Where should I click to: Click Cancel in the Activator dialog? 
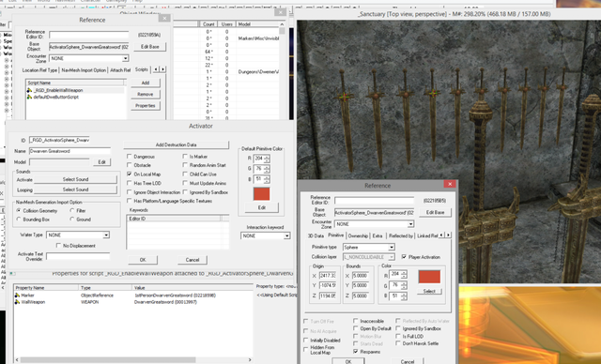(193, 260)
